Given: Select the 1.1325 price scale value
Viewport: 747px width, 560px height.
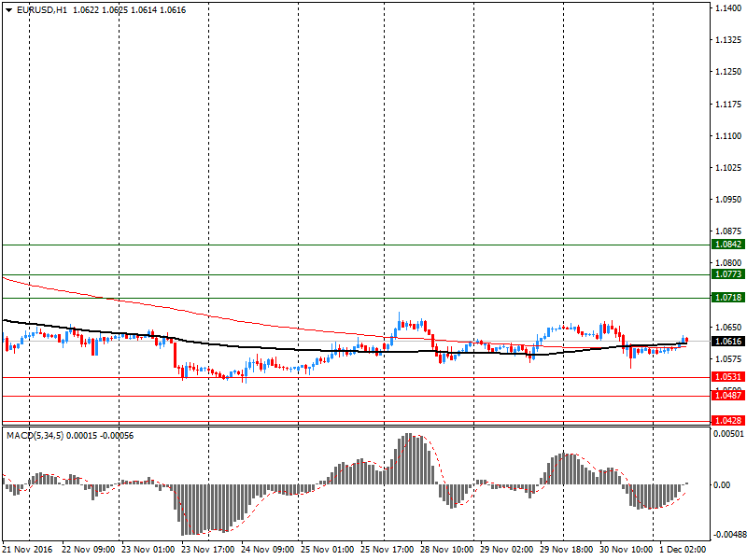Looking at the screenshot, I should point(728,39).
